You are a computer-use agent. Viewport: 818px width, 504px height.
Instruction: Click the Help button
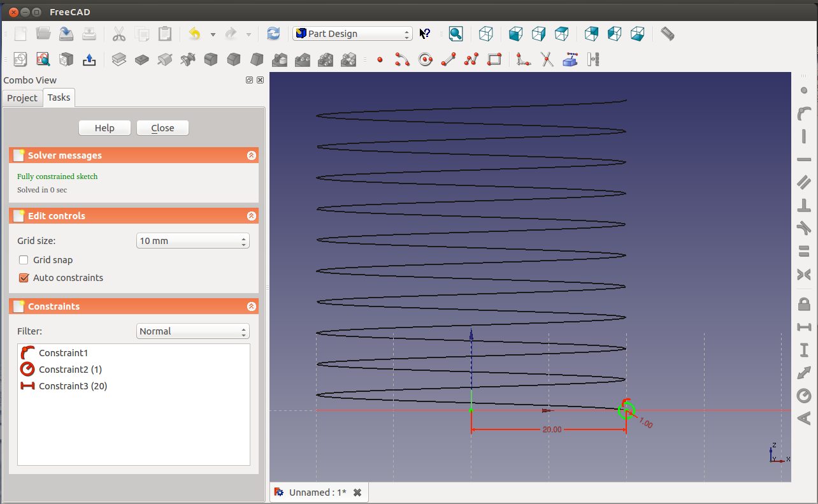pyautogui.click(x=104, y=128)
